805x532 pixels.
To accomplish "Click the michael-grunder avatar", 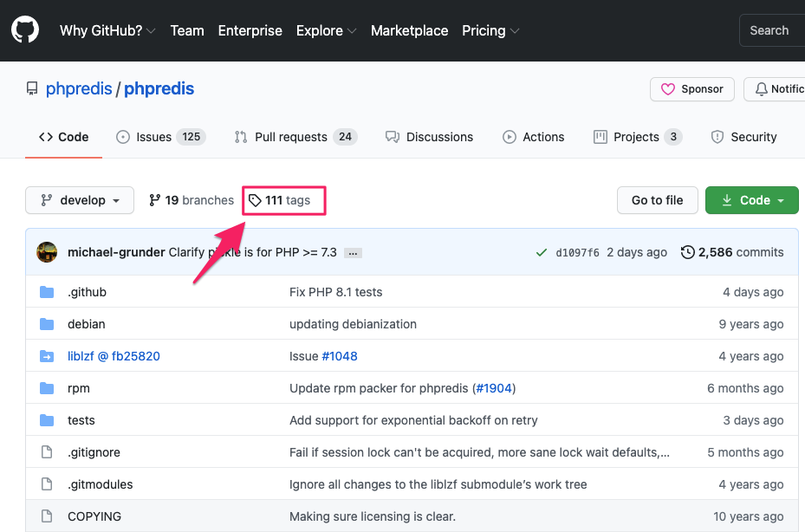I will (47, 252).
